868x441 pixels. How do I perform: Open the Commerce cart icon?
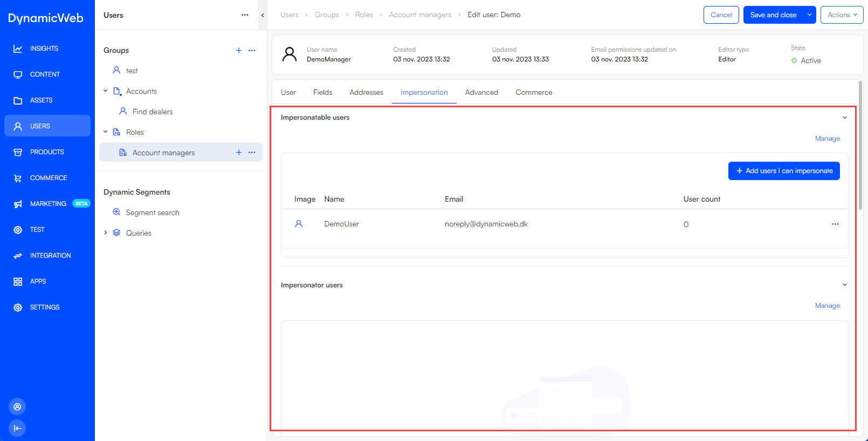18,178
